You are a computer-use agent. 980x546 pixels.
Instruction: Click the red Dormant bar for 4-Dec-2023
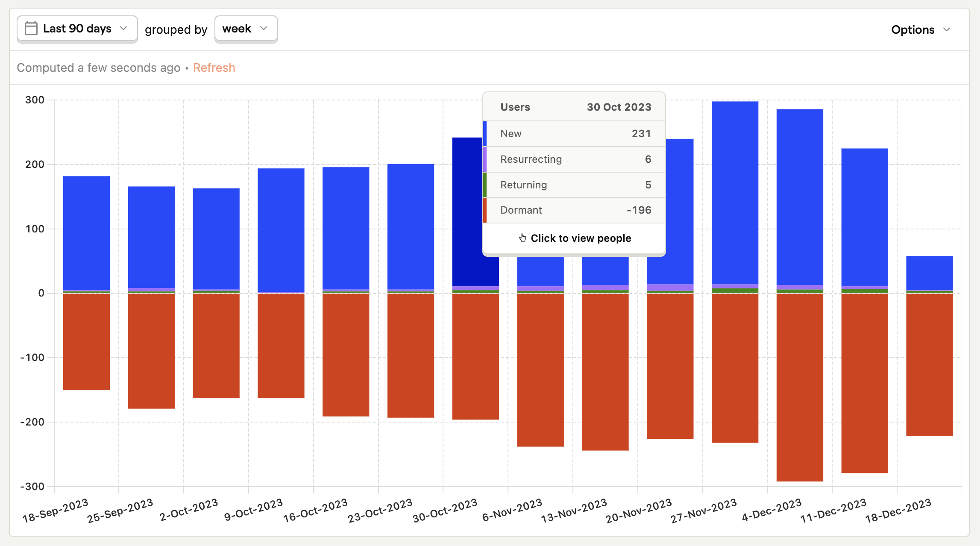pyautogui.click(x=800, y=387)
